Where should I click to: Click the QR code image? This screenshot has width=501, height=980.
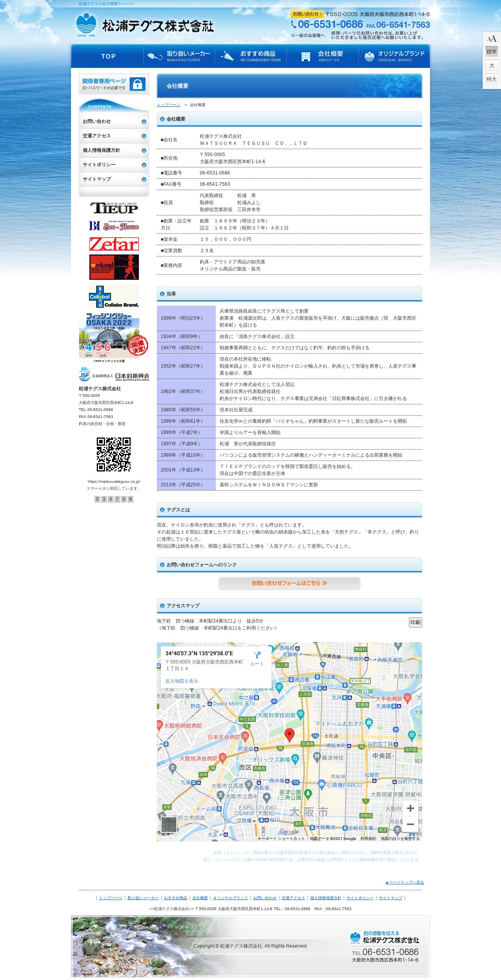(x=114, y=454)
